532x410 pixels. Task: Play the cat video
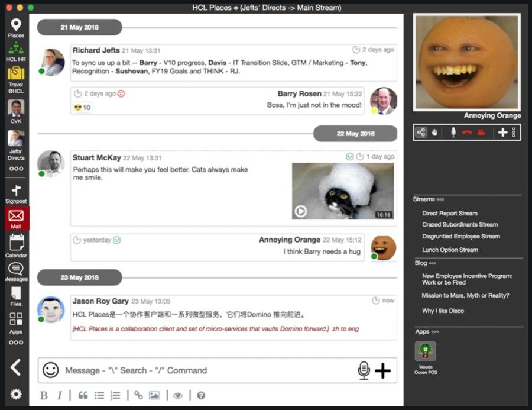[300, 211]
